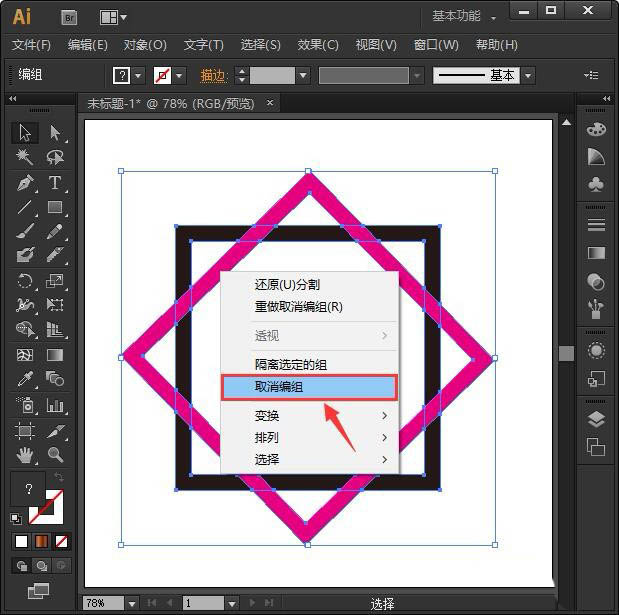The width and height of the screenshot is (619, 615).
Task: Select the Gradient tool
Action: pyautogui.click(x=55, y=355)
